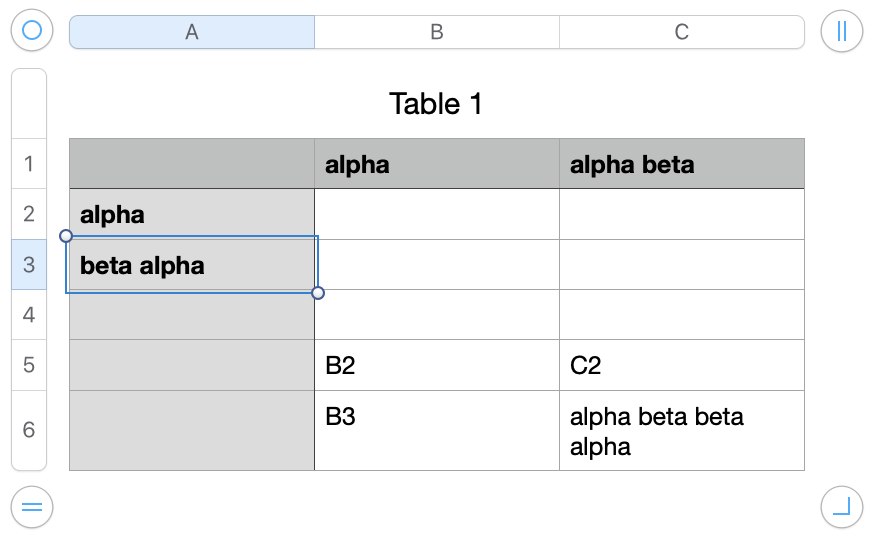Select the highlighted row 3 header
Screen dimensions: 890x550
29,265
